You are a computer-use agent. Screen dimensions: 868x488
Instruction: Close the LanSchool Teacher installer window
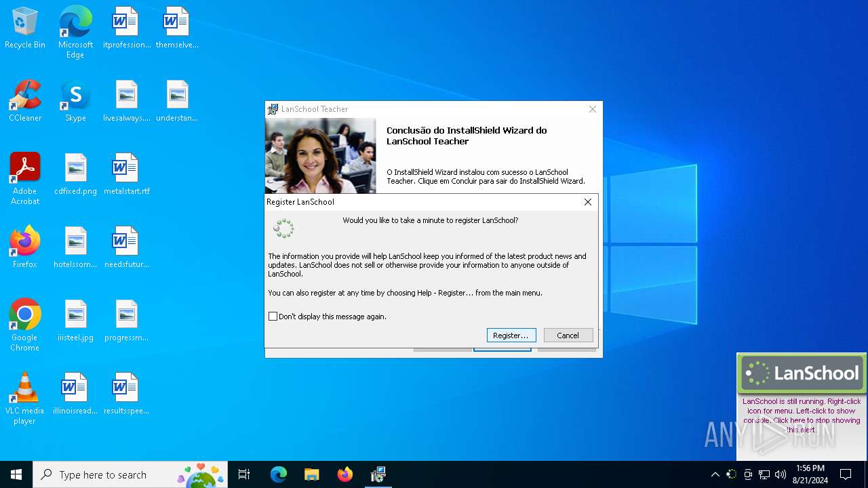click(593, 109)
